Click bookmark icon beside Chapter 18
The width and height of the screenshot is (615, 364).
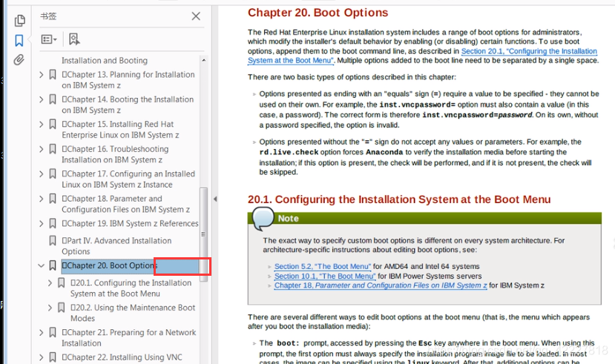point(53,199)
